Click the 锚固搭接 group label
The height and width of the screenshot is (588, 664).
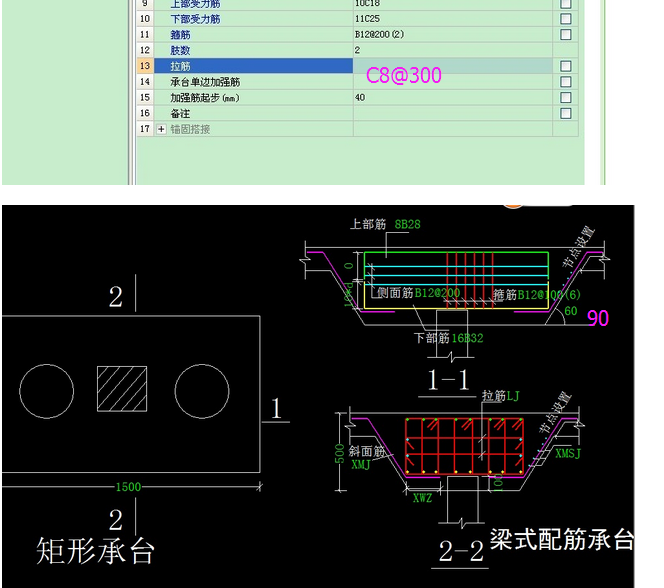click(x=190, y=129)
